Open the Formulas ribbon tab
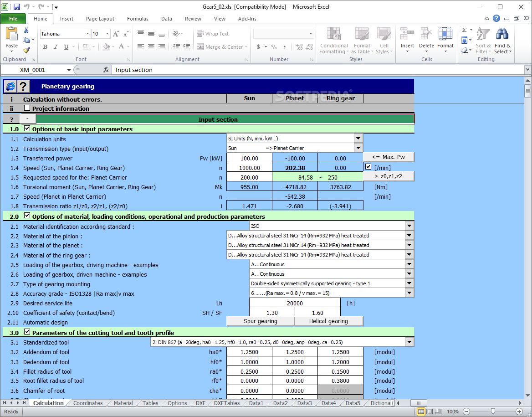 138,19
